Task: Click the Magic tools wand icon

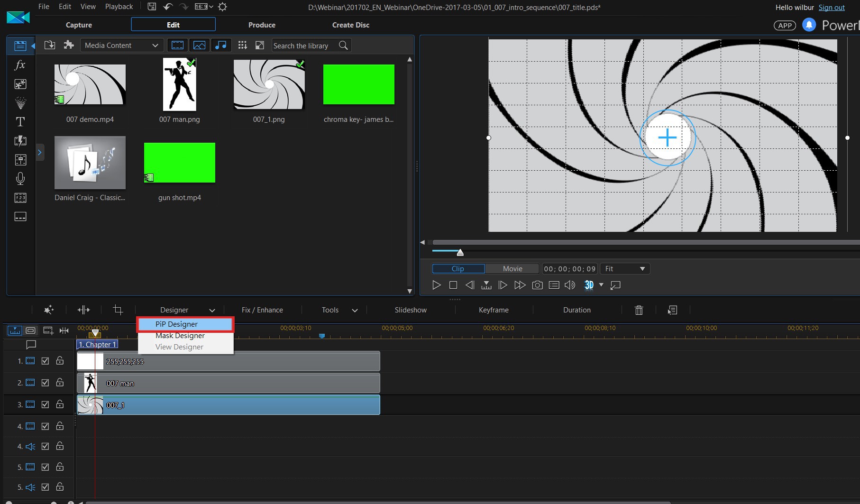Action: click(48, 310)
